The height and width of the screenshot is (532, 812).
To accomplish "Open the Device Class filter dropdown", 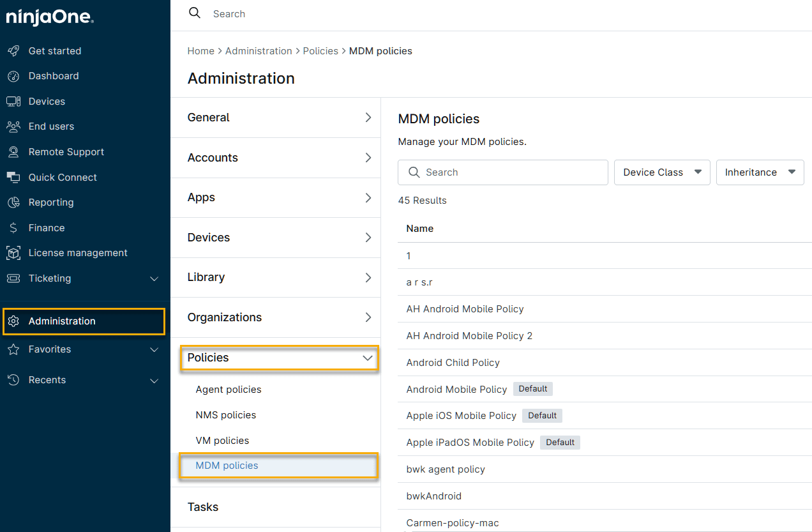I will point(662,172).
